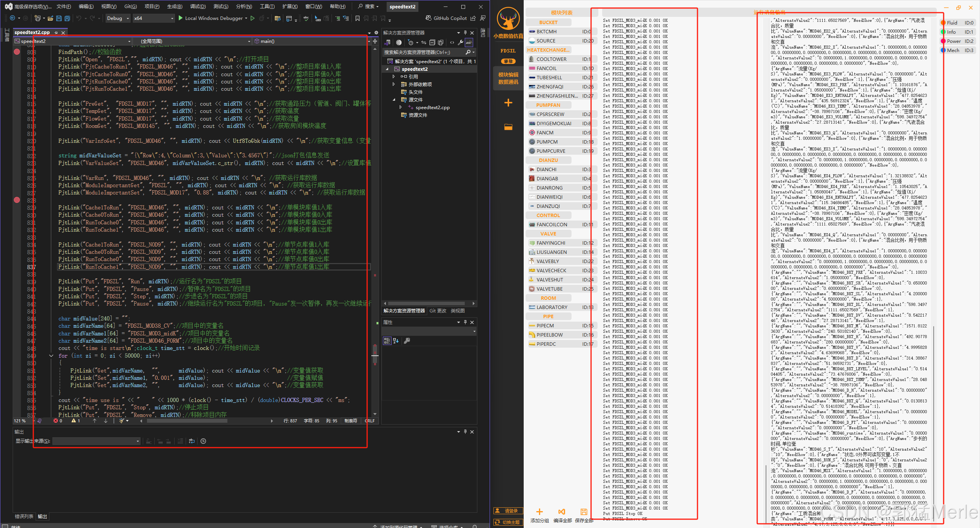This screenshot has width=980, height=528.
Task: Click the 模块编辑 数据通讯 button
Action: 508,78
